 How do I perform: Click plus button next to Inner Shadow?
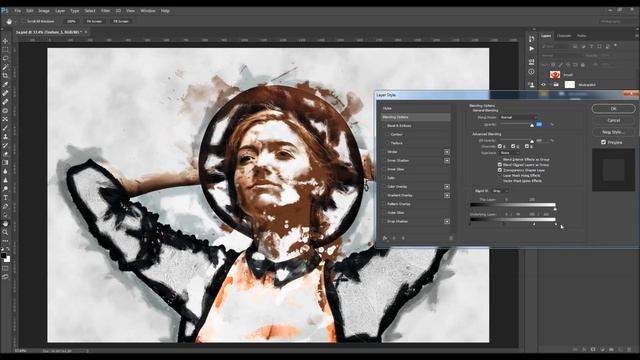447,160
